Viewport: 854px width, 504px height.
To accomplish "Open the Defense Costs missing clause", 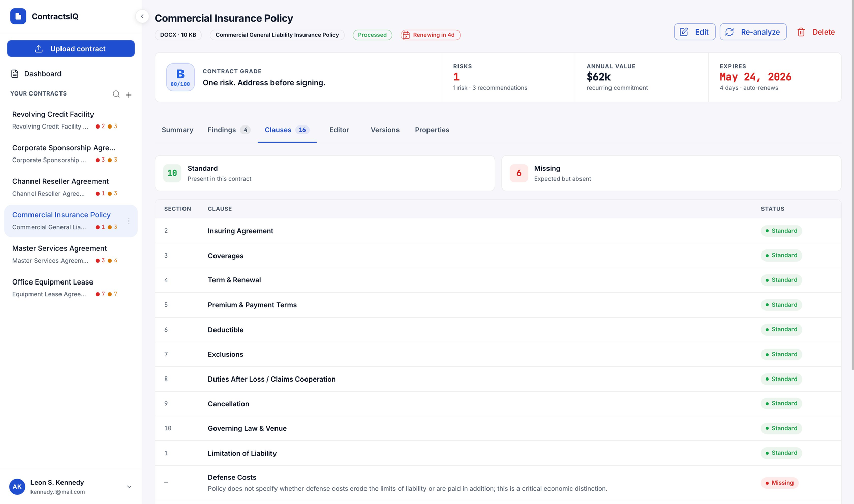I will [x=498, y=483].
